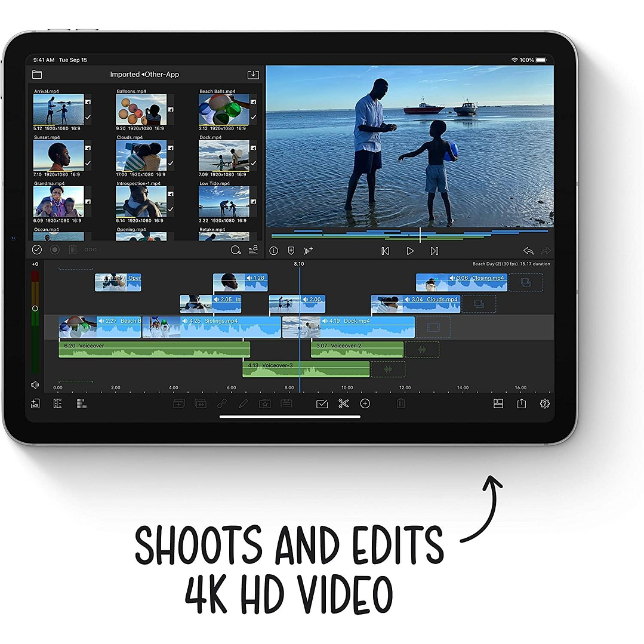Open the layout options icon
Screen dimensions: 644x644
(x=498, y=404)
